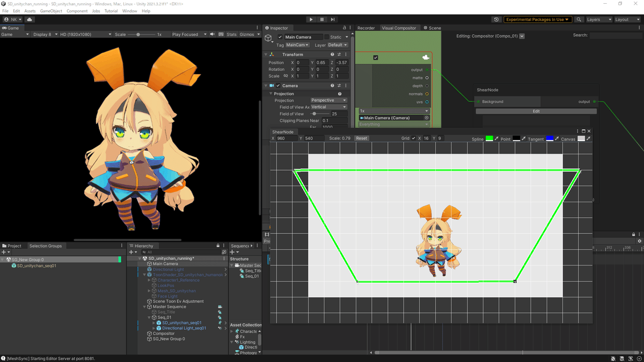The height and width of the screenshot is (362, 644).
Task: Open the HD (1920x1080) resolution dropdown
Action: click(x=85, y=34)
